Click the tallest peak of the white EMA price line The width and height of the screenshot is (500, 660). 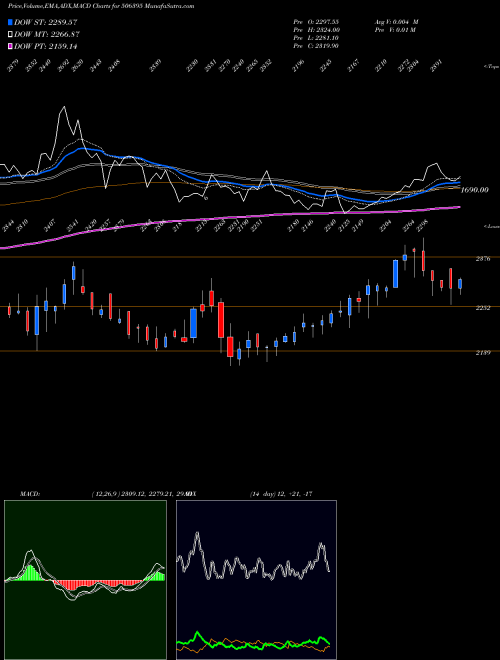pyautogui.click(x=63, y=108)
